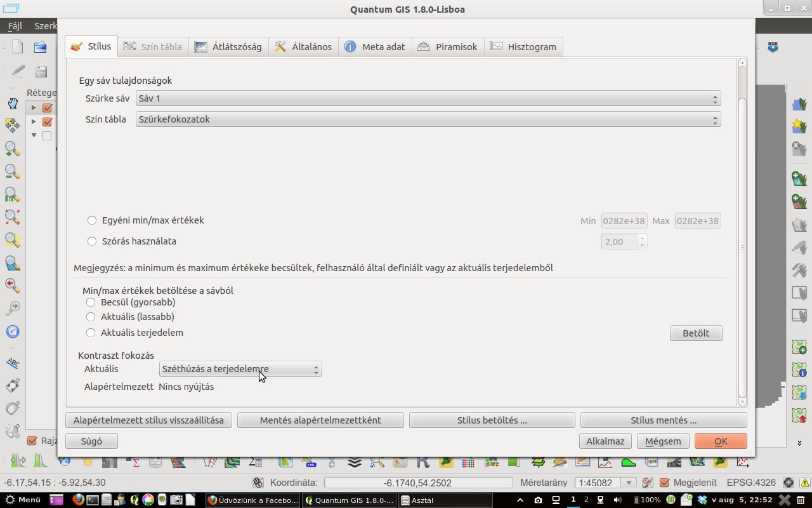Image resolution: width=812 pixels, height=508 pixels.
Task: Click the stop rendering icon beside Koordináta
Action: (258, 483)
